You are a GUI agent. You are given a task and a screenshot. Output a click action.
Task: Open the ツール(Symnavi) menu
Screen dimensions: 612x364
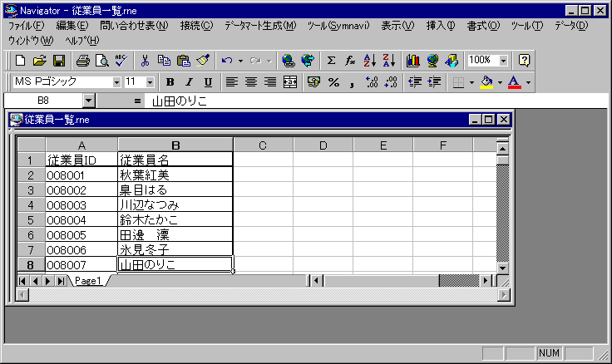pyautogui.click(x=338, y=26)
